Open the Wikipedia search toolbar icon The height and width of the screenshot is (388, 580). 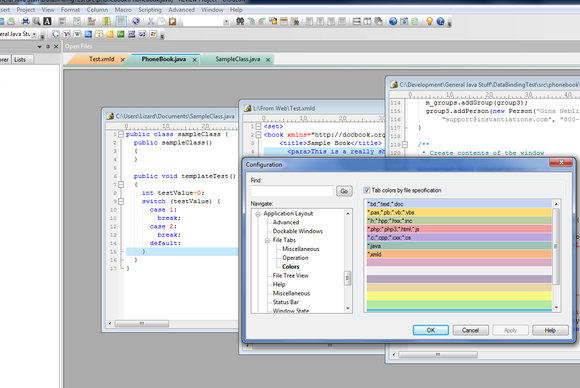tap(77, 34)
